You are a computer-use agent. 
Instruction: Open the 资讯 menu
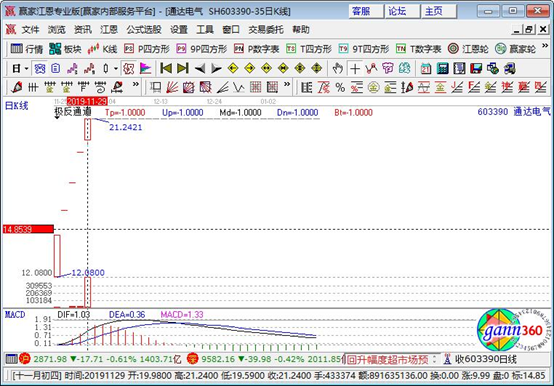[83, 30]
